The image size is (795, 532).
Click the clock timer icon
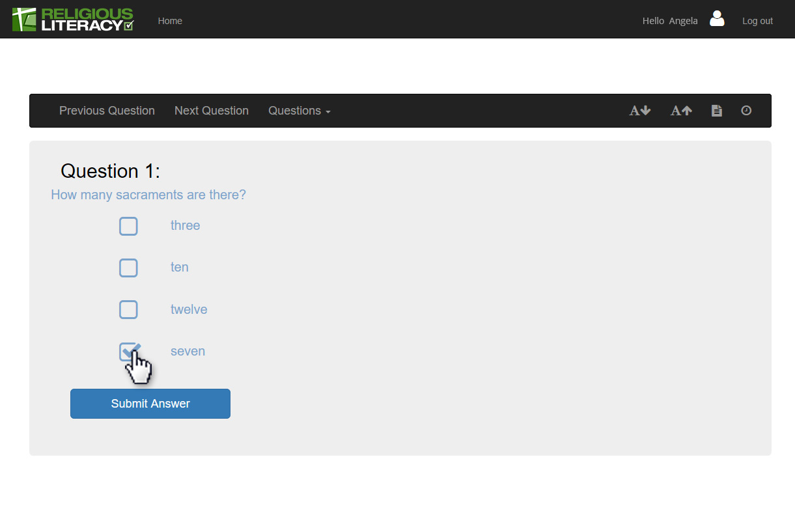pyautogui.click(x=746, y=111)
